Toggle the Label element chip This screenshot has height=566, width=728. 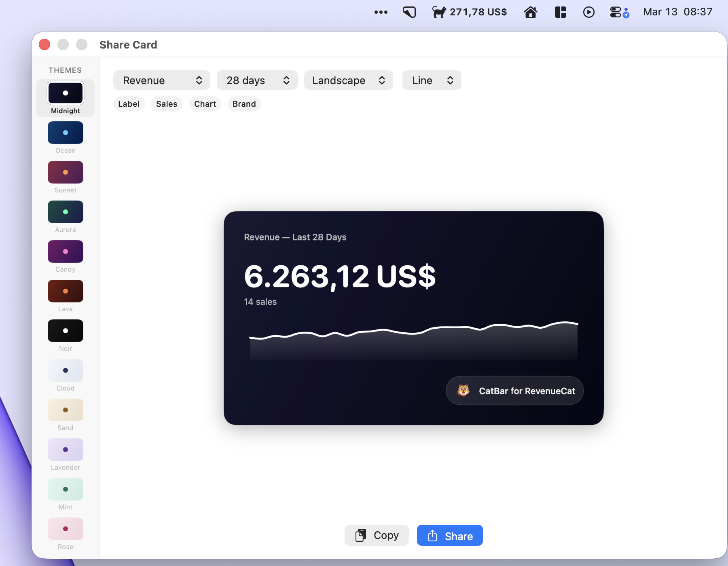(129, 104)
